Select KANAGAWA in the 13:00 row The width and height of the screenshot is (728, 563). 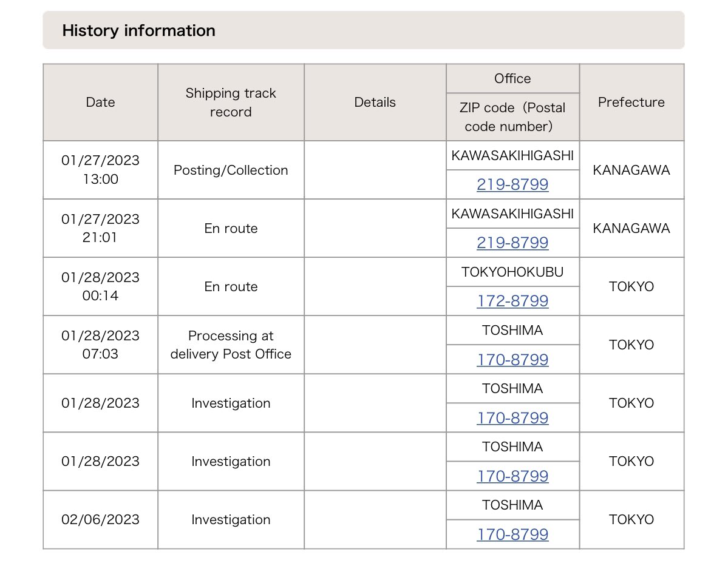tap(631, 170)
